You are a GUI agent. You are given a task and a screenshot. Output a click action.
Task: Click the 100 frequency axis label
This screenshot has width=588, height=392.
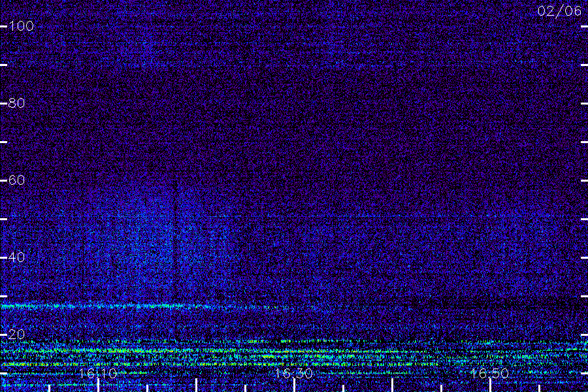pyautogui.click(x=22, y=26)
